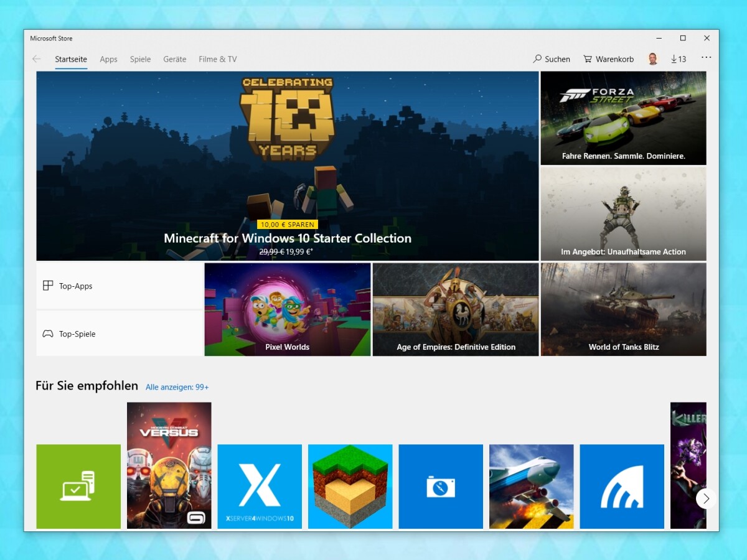Open the Pixel Worlds game tile

click(x=287, y=309)
